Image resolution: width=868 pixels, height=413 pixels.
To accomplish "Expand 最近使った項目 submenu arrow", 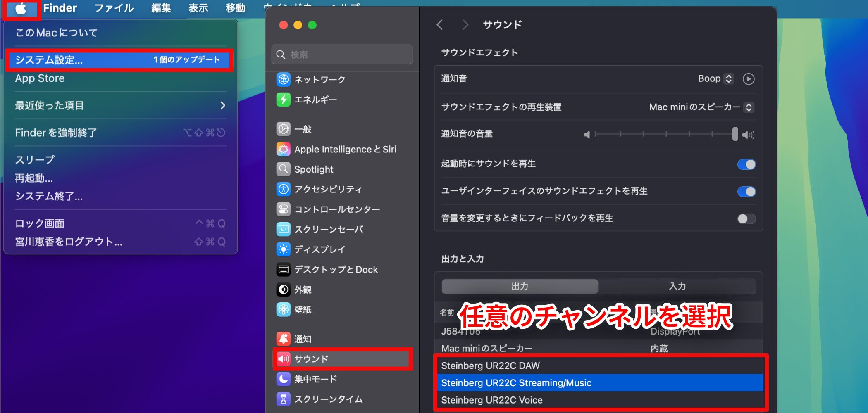I will 223,105.
